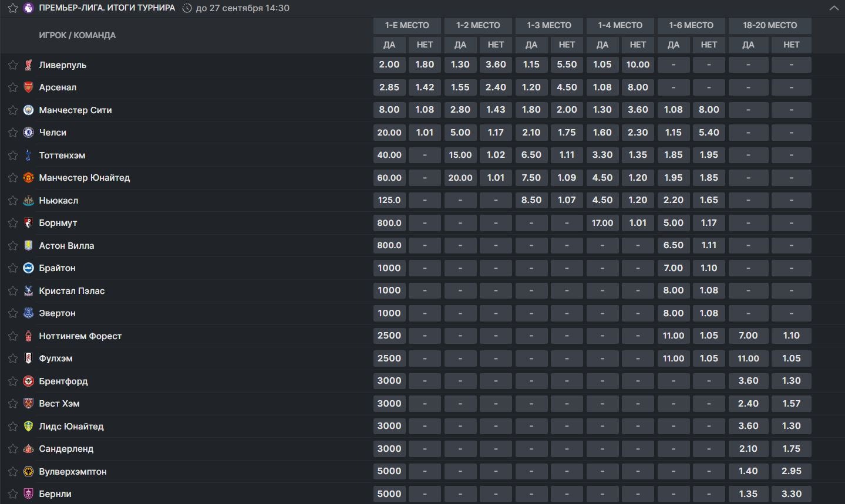
Task: Select Сандерленд 18-20 place НЕТ odds 1.75
Action: 791,449
